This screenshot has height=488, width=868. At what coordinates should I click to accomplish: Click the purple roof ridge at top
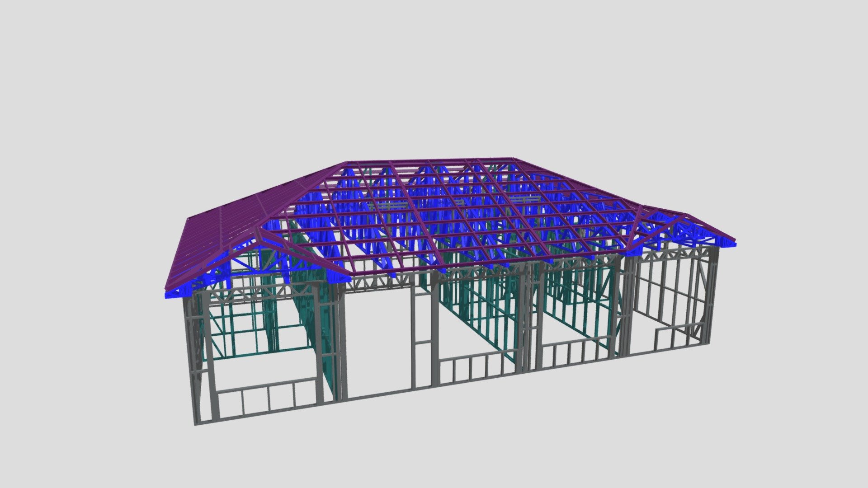pos(429,160)
